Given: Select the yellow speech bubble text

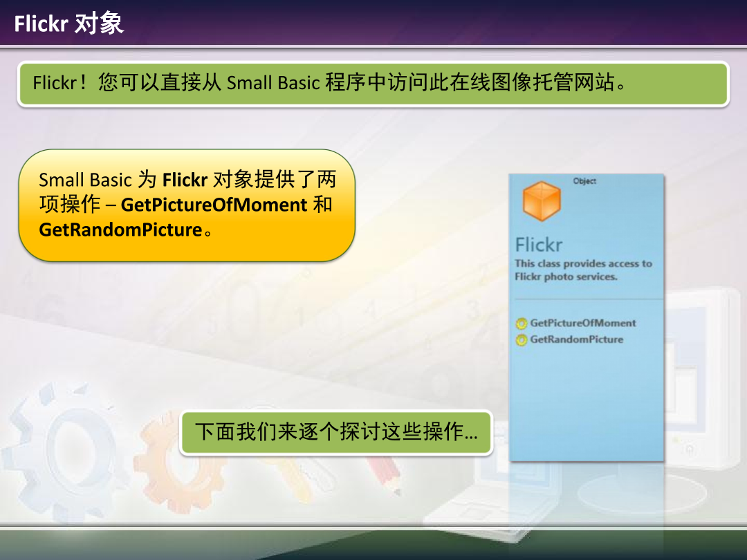Looking at the screenshot, I should [x=187, y=205].
